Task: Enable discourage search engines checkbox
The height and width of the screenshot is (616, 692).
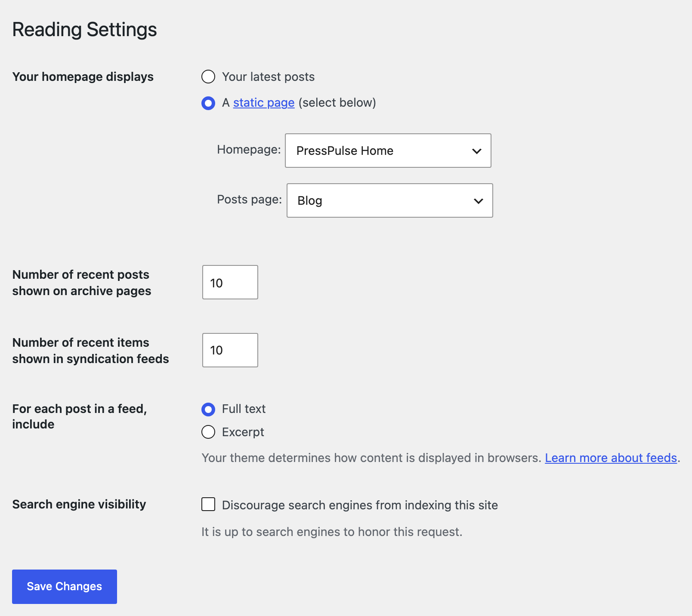Action: 208,504
